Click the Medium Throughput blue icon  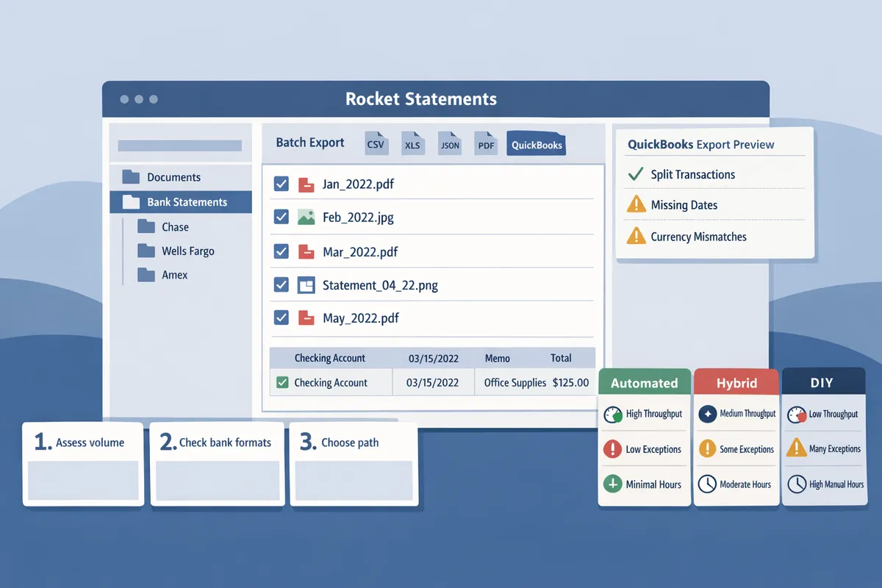click(707, 415)
